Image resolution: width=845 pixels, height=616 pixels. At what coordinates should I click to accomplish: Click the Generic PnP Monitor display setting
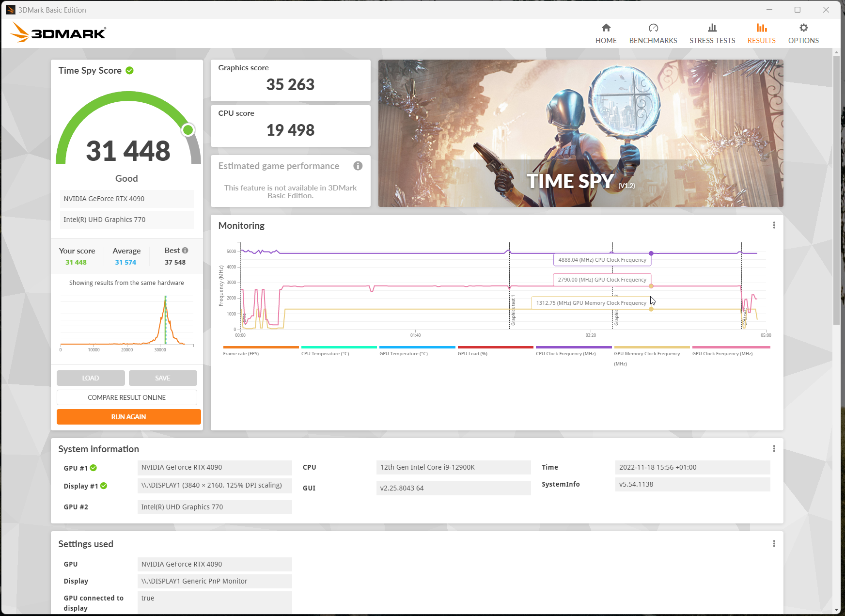coord(215,581)
